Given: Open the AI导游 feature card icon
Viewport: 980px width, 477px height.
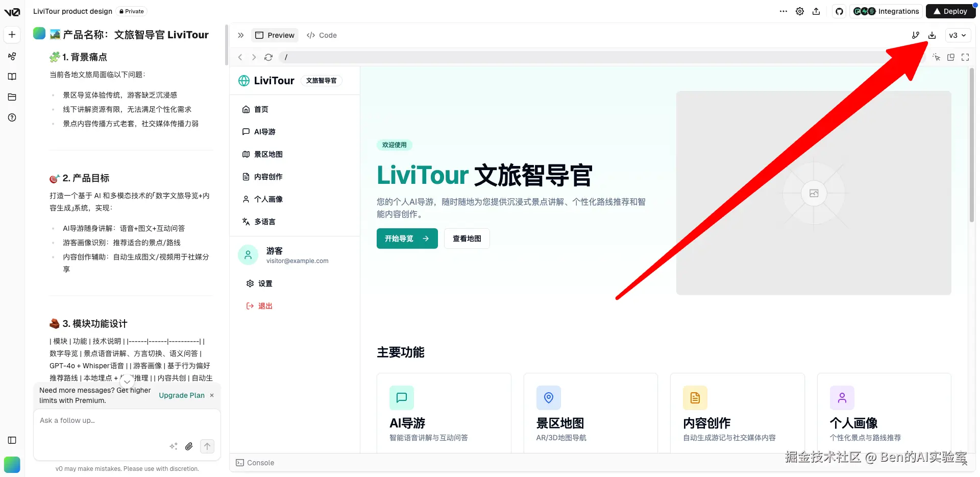Looking at the screenshot, I should click(402, 398).
